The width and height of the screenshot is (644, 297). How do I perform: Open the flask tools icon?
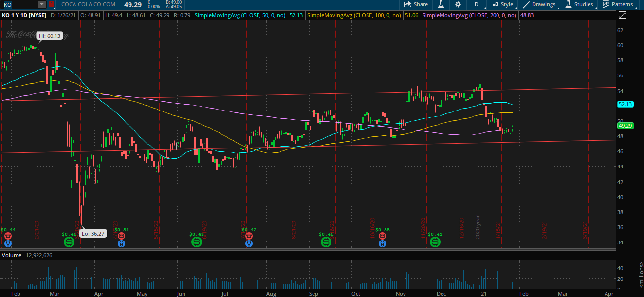(441, 4)
